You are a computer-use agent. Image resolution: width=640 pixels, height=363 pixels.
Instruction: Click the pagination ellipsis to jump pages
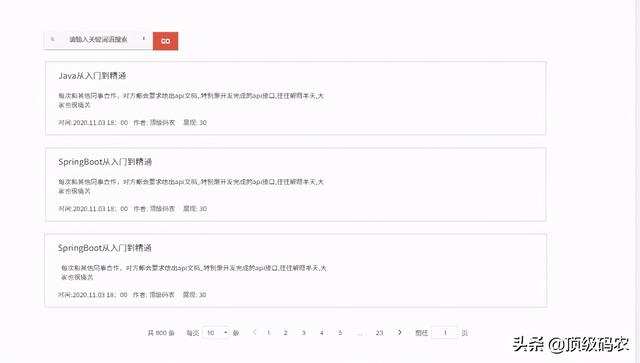click(x=360, y=333)
